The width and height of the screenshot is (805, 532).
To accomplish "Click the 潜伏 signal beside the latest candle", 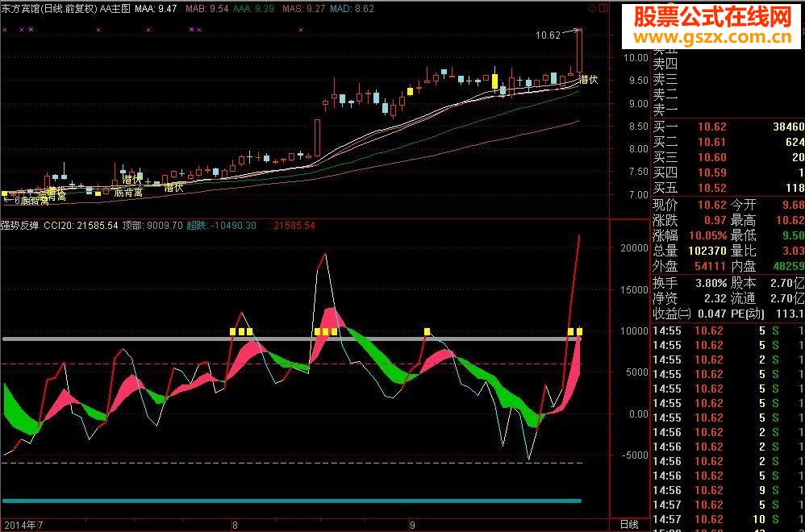I will click(x=588, y=80).
